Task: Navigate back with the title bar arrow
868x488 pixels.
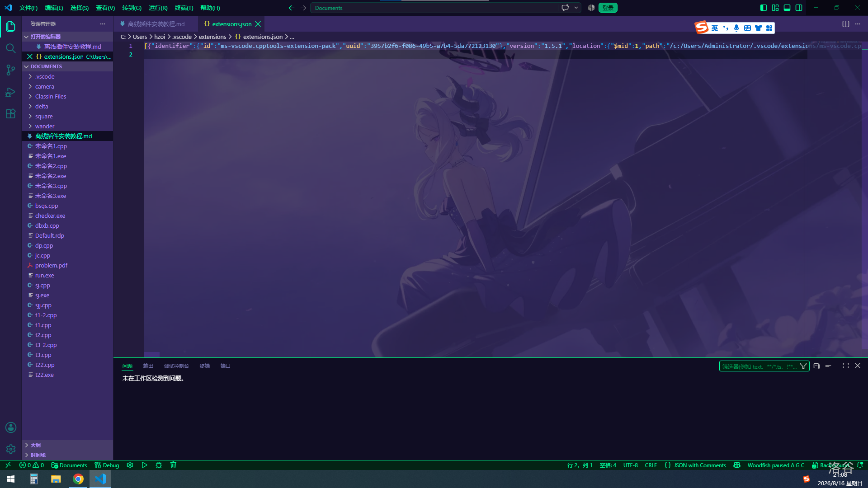Action: pyautogui.click(x=292, y=8)
